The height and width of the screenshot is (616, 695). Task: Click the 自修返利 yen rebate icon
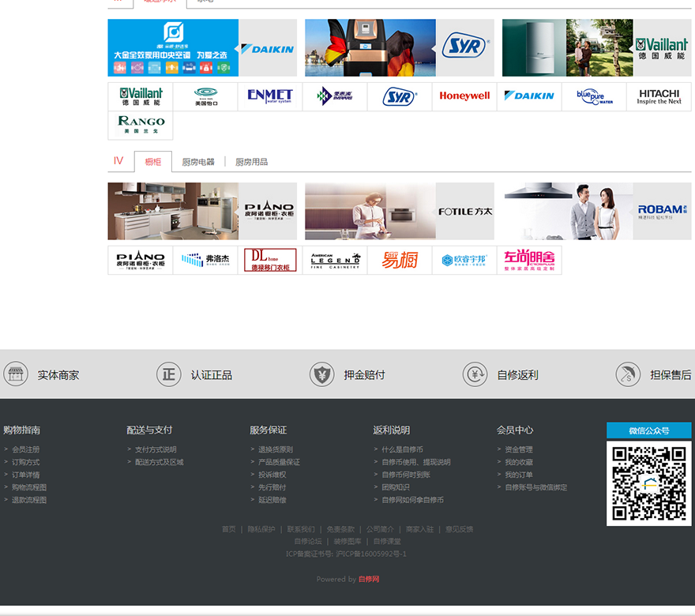(475, 374)
